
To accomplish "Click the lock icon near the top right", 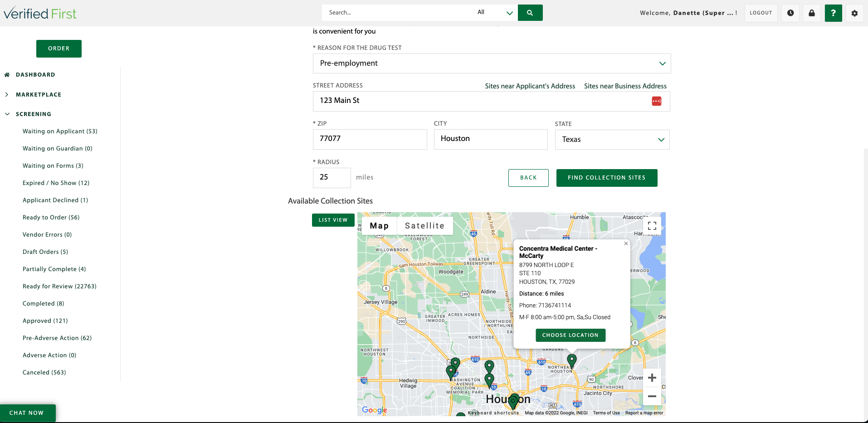I will tap(811, 13).
